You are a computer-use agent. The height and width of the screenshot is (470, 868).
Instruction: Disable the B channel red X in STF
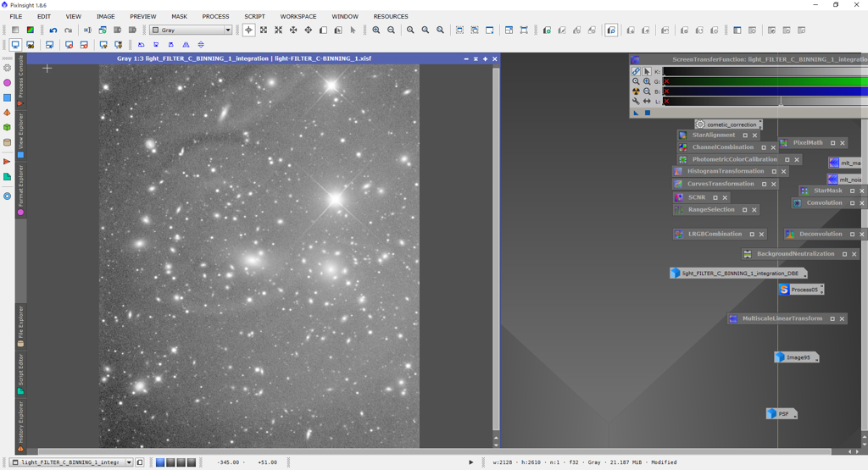tap(666, 91)
